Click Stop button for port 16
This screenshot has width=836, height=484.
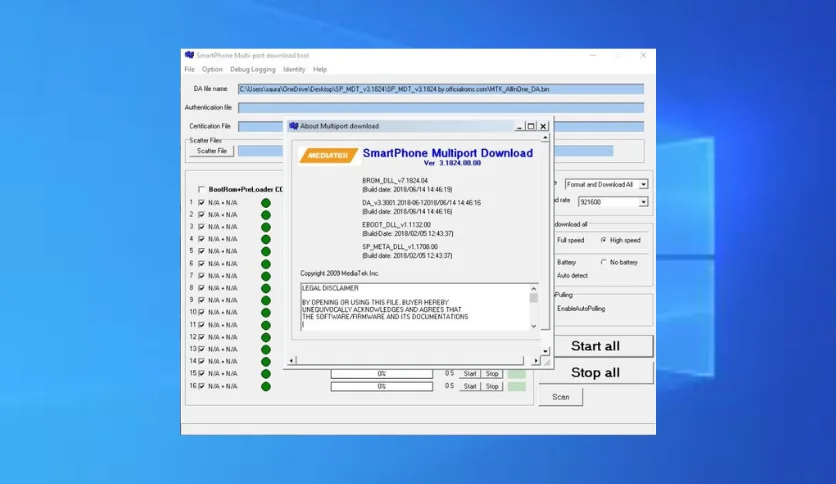tap(492, 386)
